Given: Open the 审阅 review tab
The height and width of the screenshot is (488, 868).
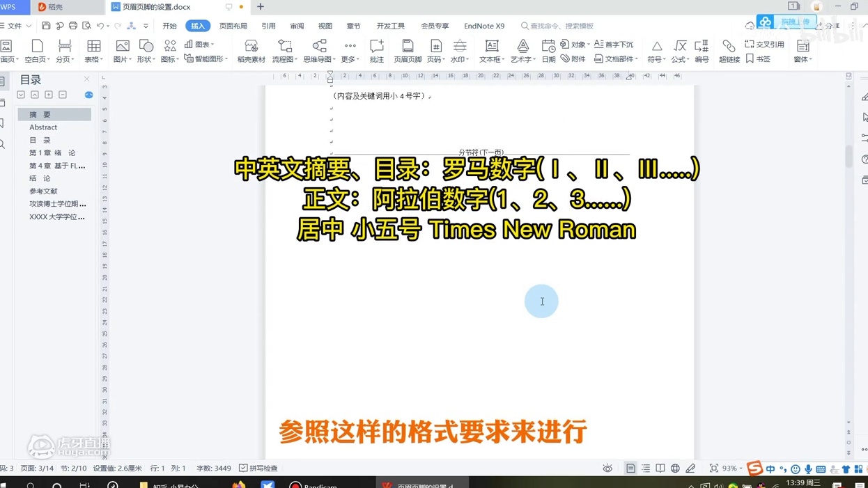Looking at the screenshot, I should (x=297, y=26).
